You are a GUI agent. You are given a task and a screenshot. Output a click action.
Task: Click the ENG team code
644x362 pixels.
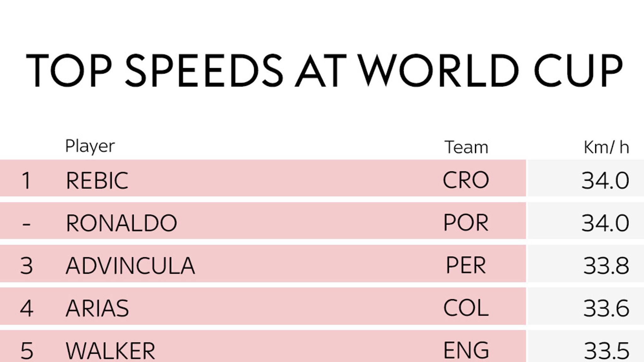click(x=466, y=350)
